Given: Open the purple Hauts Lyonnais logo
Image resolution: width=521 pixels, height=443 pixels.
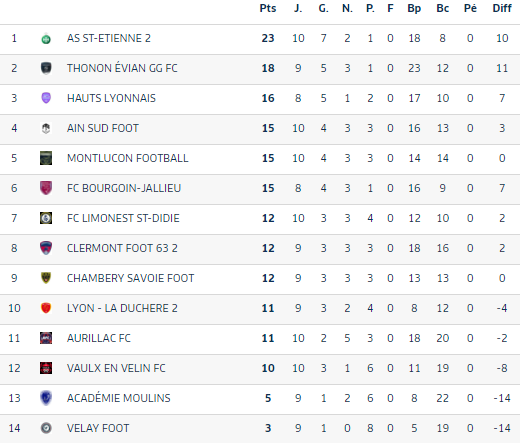Looking at the screenshot, I should [46, 98].
